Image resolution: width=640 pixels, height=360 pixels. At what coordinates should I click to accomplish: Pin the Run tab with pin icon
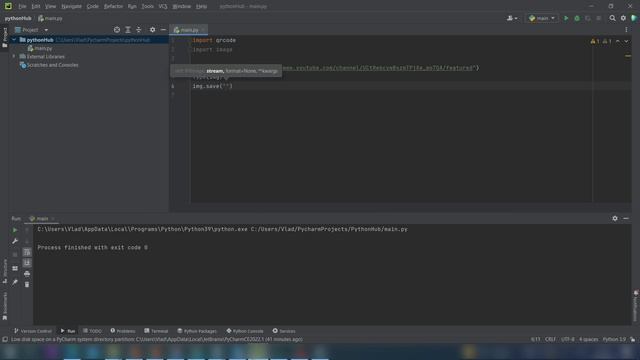pyautogui.click(x=15, y=282)
